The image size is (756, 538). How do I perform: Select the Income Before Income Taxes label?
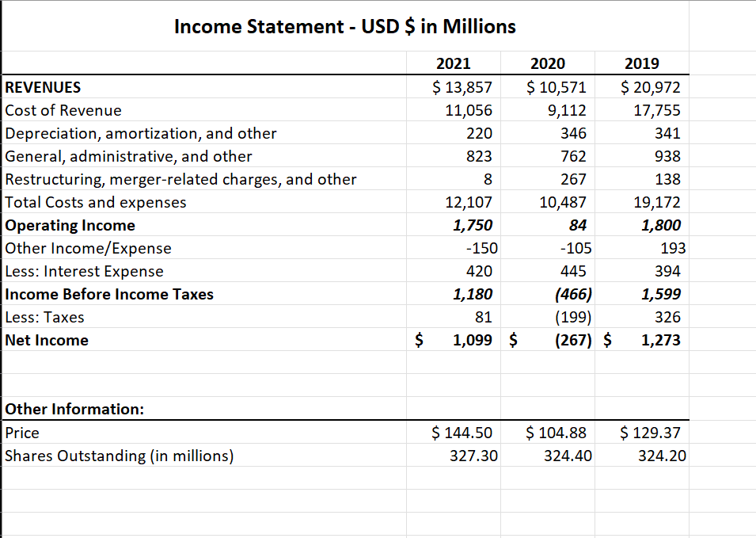pyautogui.click(x=95, y=294)
